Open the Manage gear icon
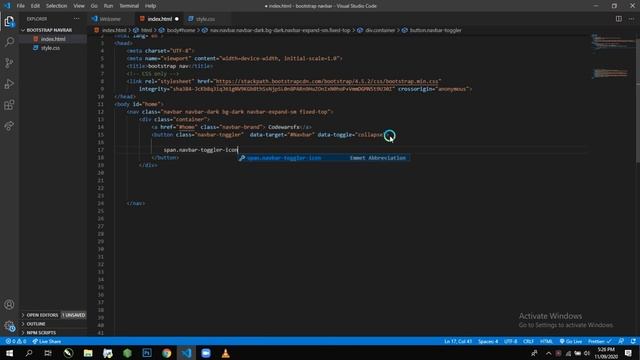This screenshot has height=360, width=640. 9,326
